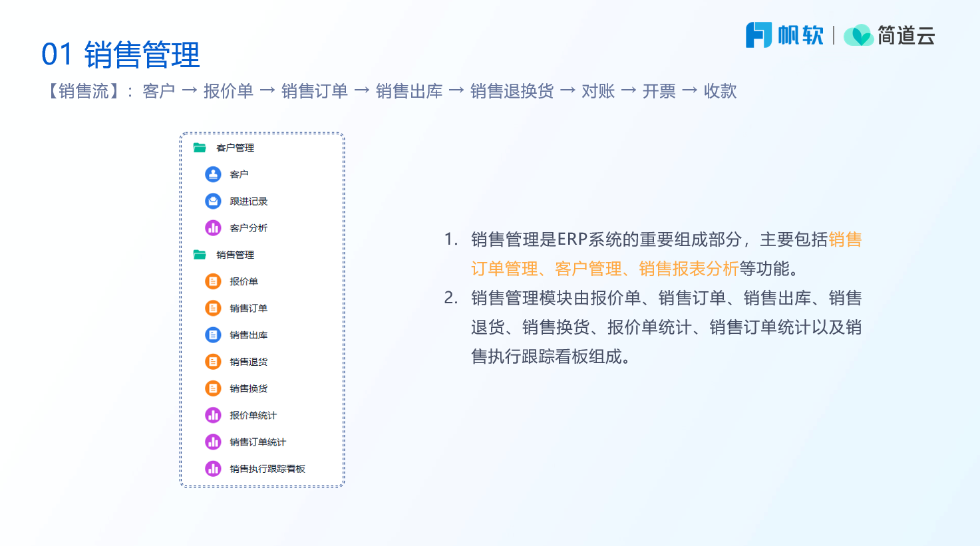Click the 客户管理 folder icon
The width and height of the screenshot is (980, 546).
(x=200, y=148)
